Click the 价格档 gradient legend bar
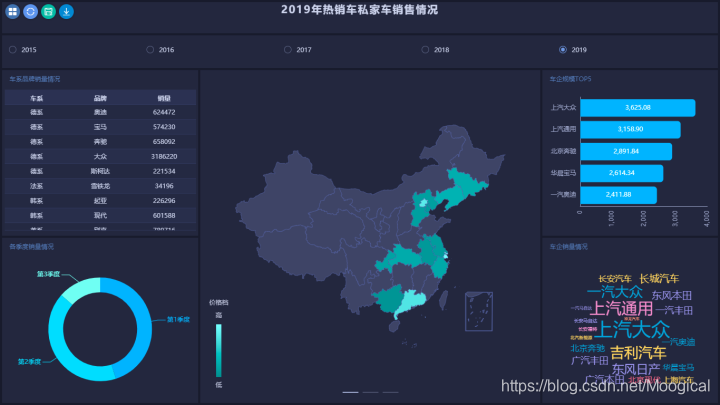 pyautogui.click(x=219, y=350)
